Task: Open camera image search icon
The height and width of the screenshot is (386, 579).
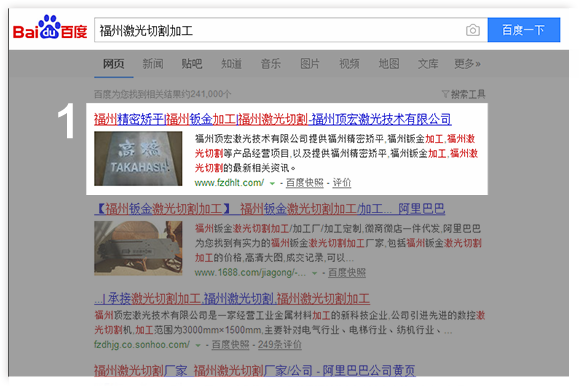Action: pyautogui.click(x=473, y=30)
